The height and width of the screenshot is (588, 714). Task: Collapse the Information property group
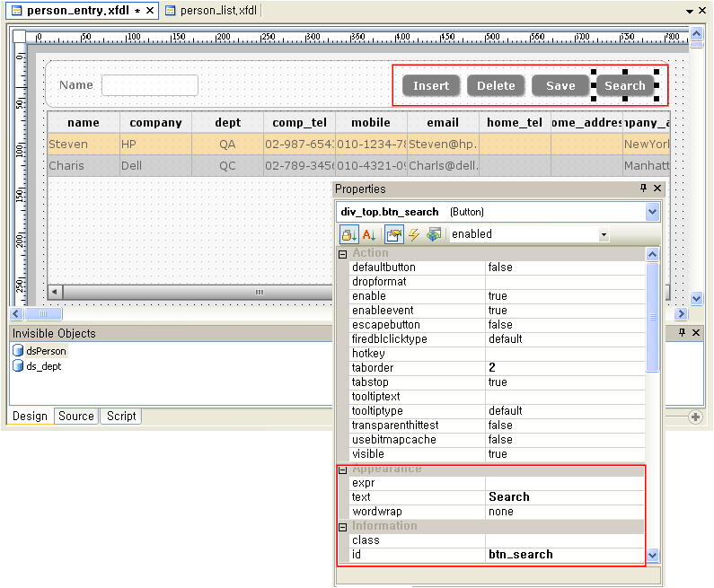tap(342, 527)
